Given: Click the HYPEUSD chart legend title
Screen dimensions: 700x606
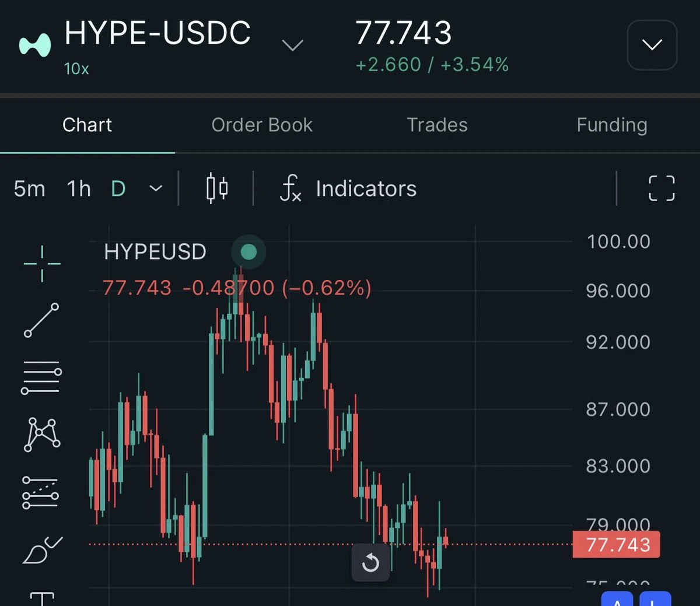Looking at the screenshot, I should tap(155, 252).
